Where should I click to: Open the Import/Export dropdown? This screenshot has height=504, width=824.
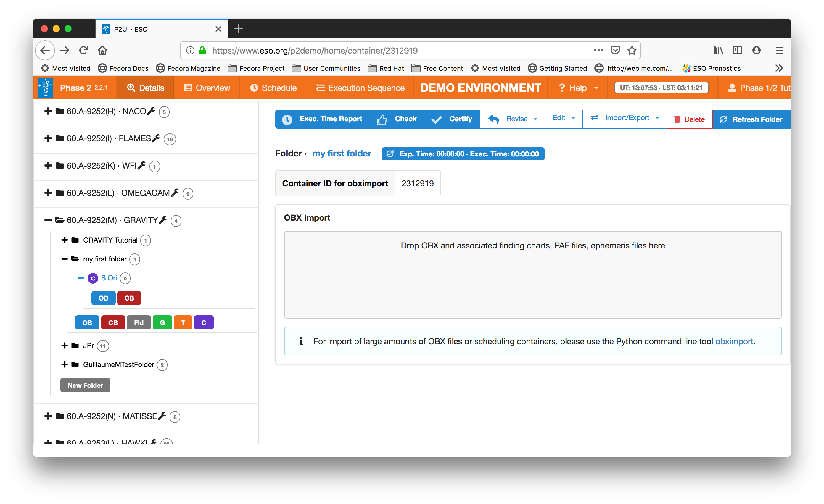625,118
